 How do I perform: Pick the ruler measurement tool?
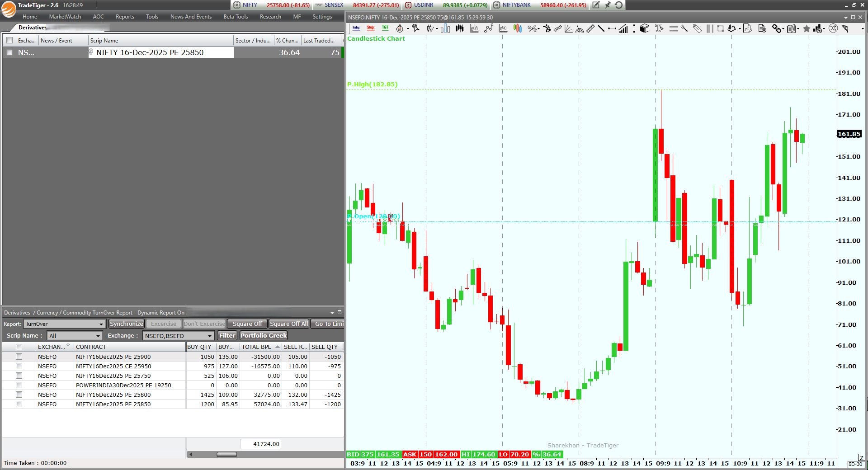(590, 28)
